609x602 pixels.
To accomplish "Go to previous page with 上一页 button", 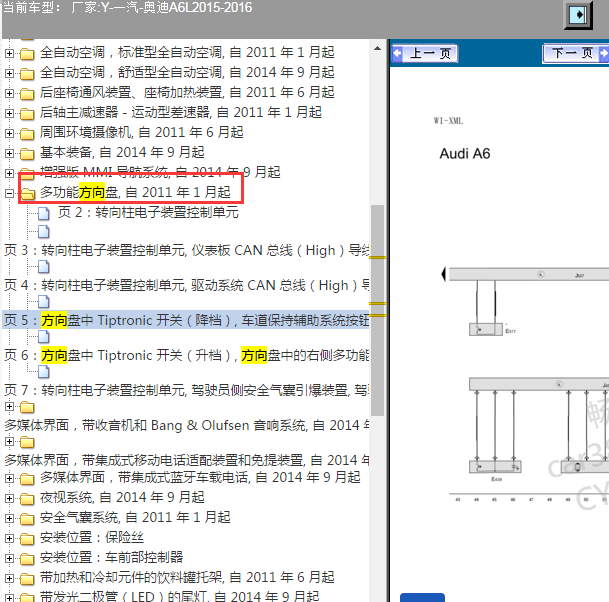I will pos(425,54).
